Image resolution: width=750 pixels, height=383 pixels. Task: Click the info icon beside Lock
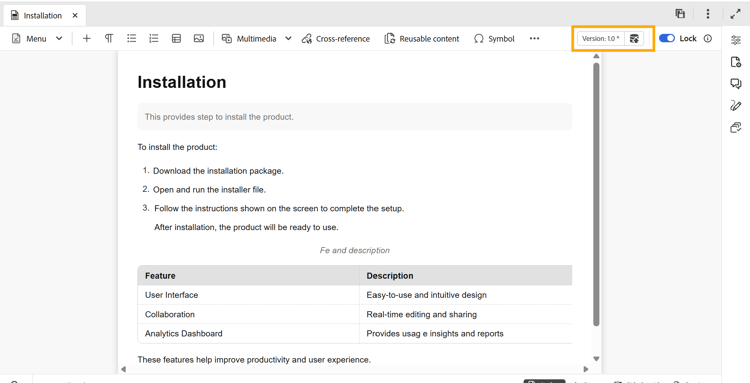coord(708,38)
